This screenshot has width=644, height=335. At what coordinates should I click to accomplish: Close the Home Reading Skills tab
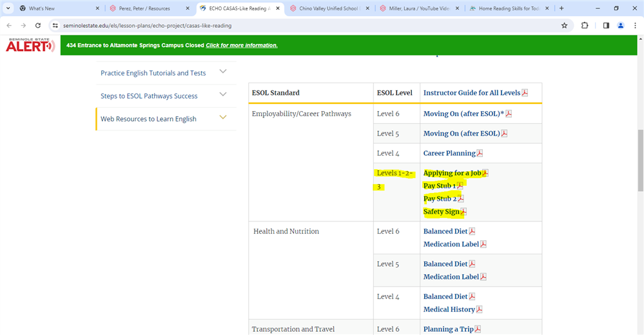pos(547,8)
